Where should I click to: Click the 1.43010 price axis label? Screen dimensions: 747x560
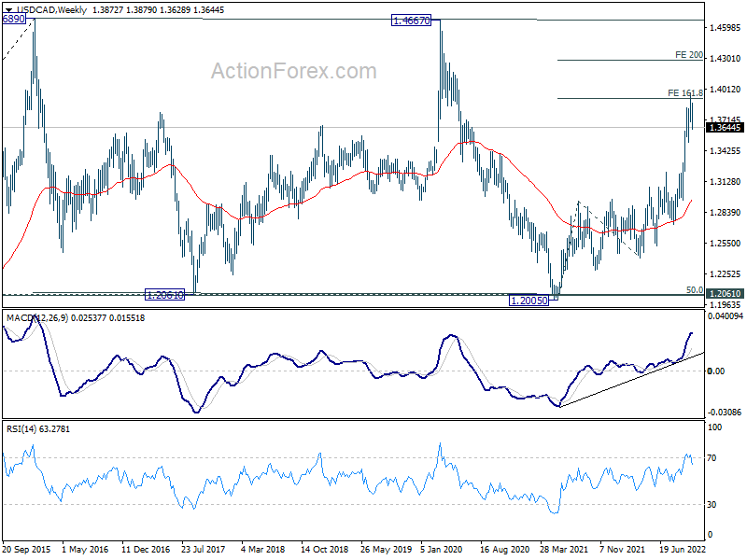point(726,59)
